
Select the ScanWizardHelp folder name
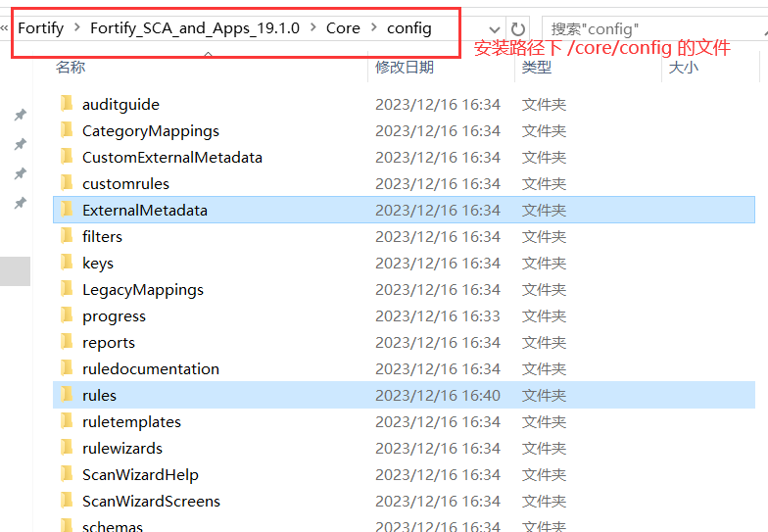click(x=141, y=474)
